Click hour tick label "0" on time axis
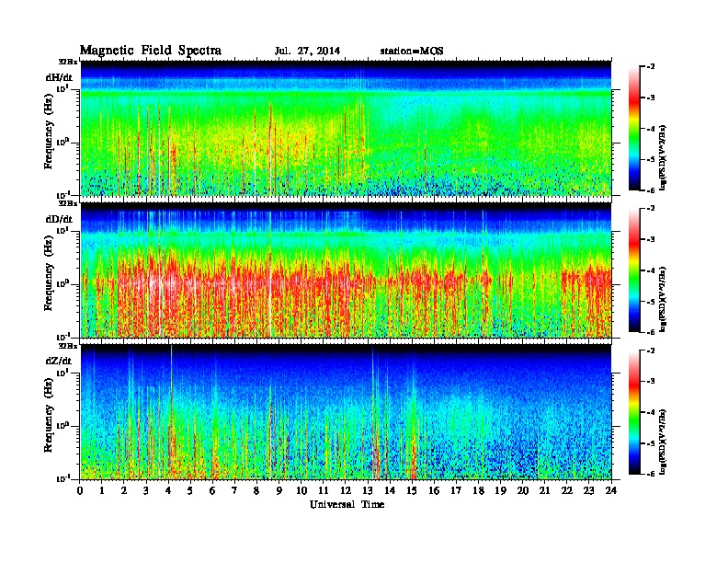 (x=80, y=490)
